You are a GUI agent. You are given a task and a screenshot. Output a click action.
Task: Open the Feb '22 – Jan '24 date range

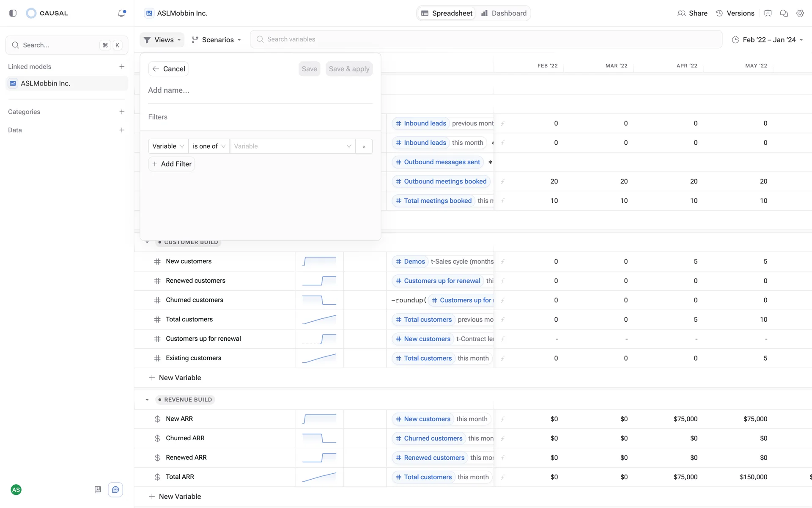767,40
